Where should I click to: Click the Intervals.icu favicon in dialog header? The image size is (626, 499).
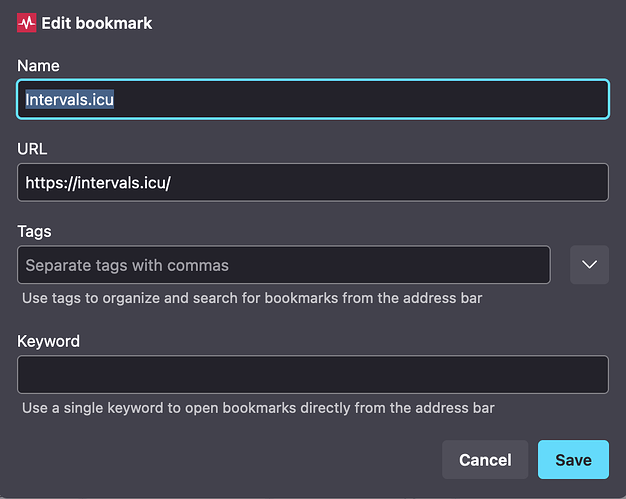(26, 23)
